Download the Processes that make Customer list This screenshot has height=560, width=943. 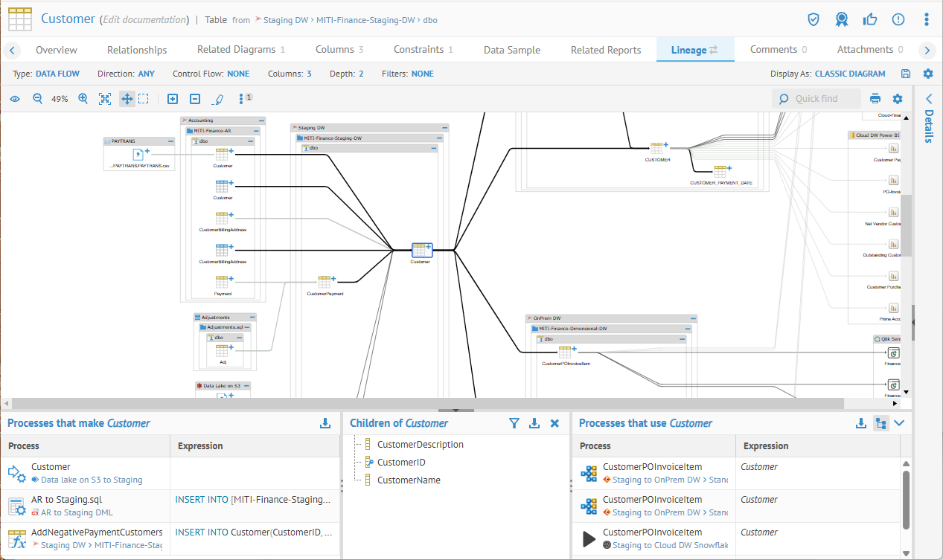(325, 423)
